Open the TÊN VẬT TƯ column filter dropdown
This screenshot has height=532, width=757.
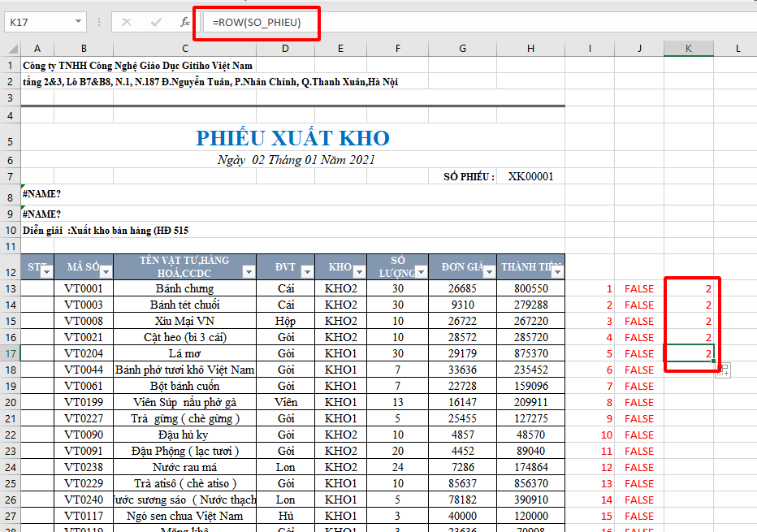pyautogui.click(x=249, y=273)
